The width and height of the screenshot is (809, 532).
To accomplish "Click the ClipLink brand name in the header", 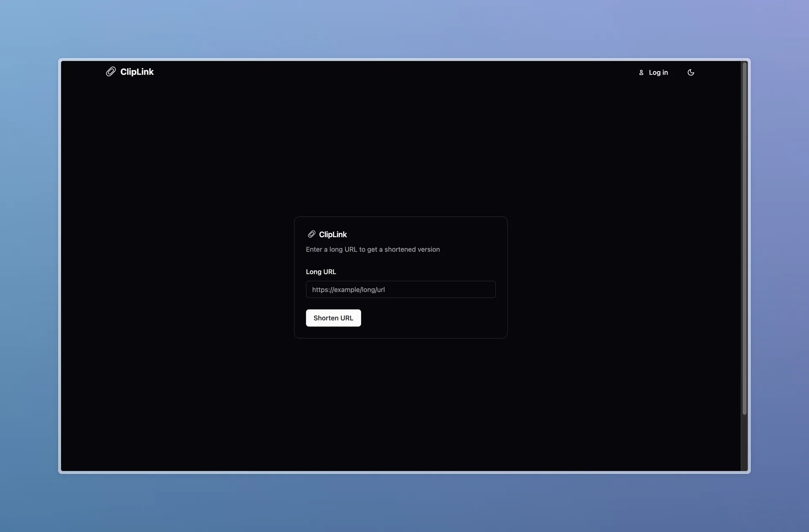I will pyautogui.click(x=137, y=72).
